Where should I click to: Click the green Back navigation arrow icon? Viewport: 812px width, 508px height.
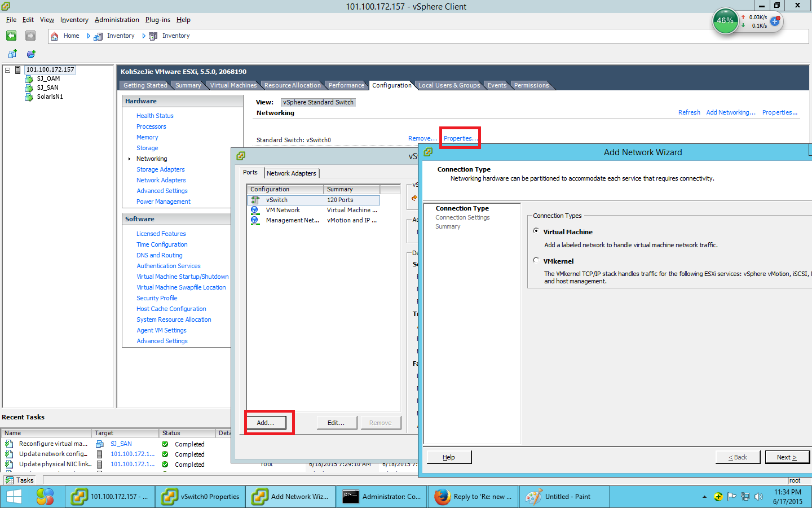click(11, 36)
